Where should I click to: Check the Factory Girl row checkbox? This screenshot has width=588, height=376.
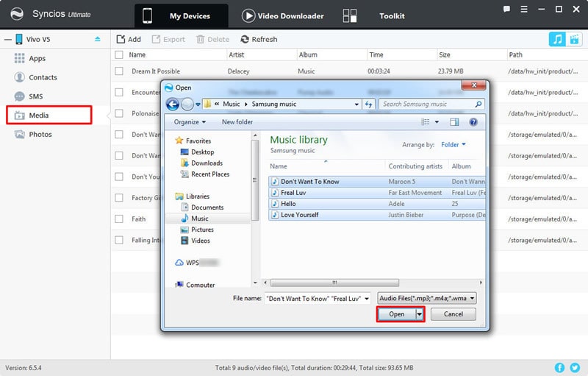pos(119,198)
